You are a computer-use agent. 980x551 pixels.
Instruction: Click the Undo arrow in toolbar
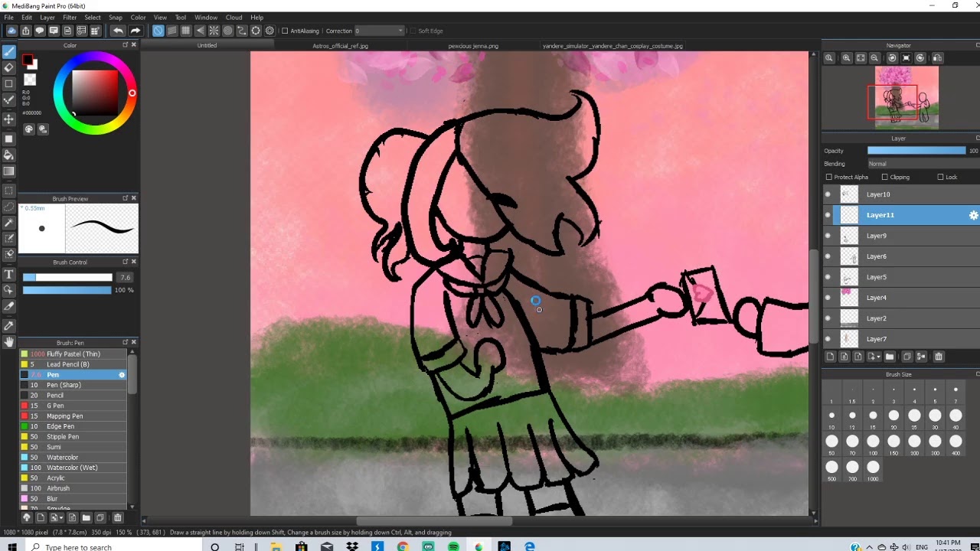(x=117, y=31)
